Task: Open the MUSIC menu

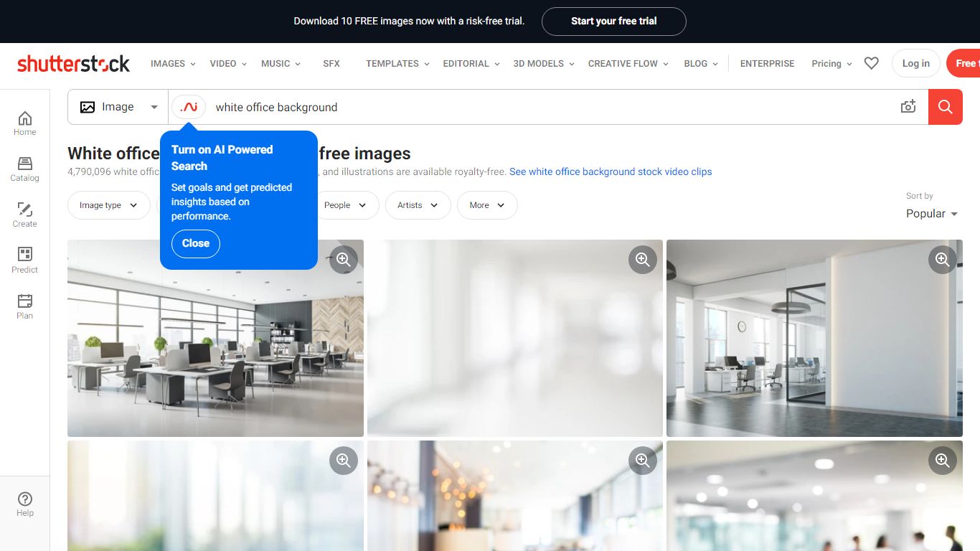Action: click(x=281, y=63)
